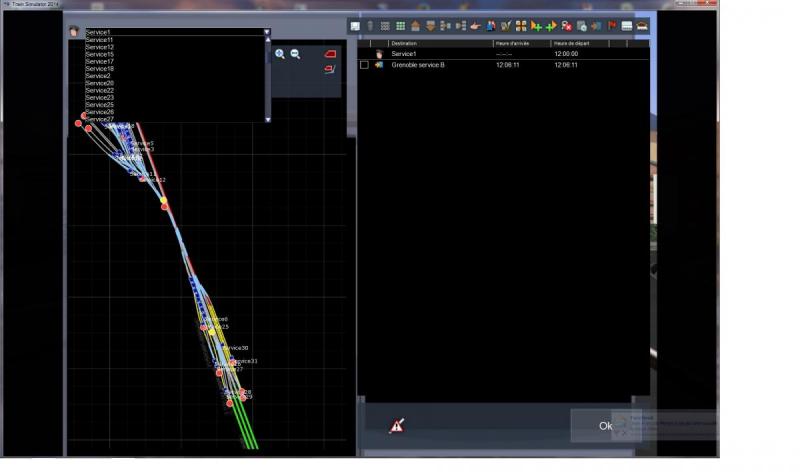Click the warning triangle icon

point(397,426)
